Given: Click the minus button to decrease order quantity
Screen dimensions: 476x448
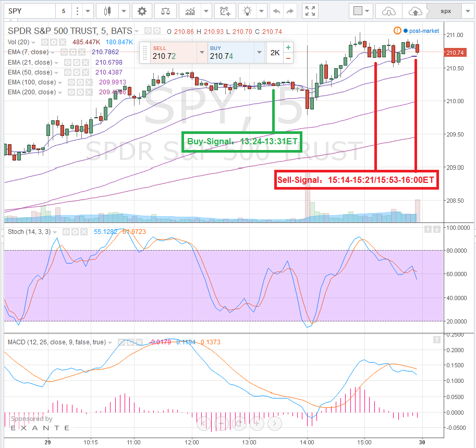Looking at the screenshot, I should 288,58.
